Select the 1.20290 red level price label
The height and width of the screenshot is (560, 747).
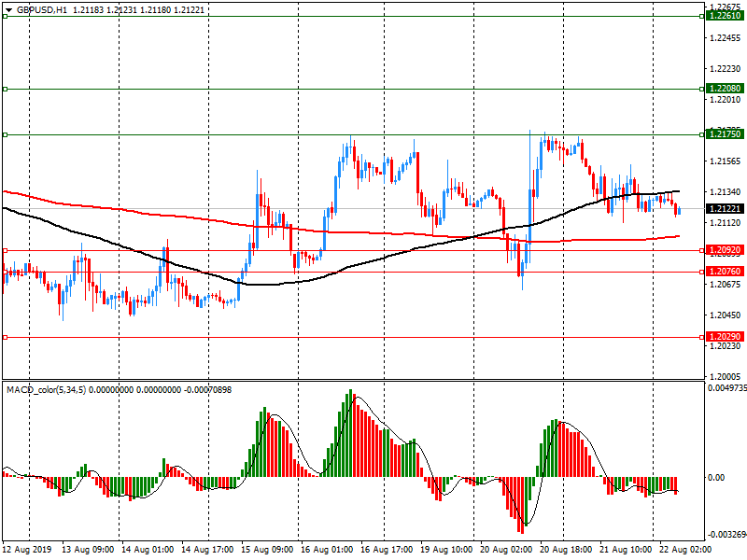[x=725, y=337]
